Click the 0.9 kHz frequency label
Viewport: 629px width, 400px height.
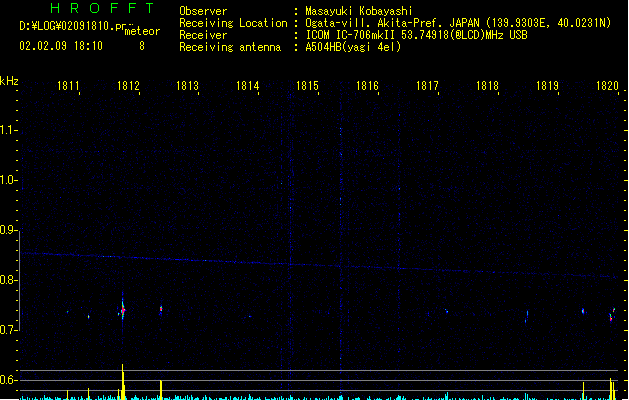7,230
